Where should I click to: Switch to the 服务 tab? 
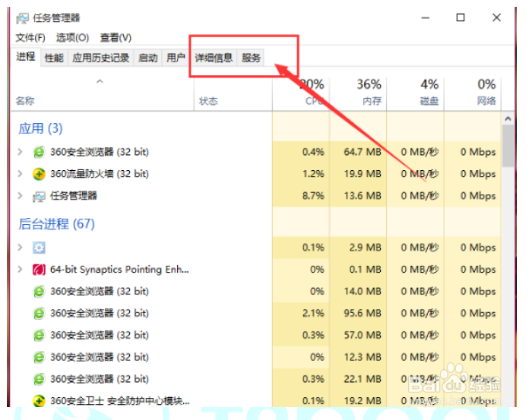point(251,58)
